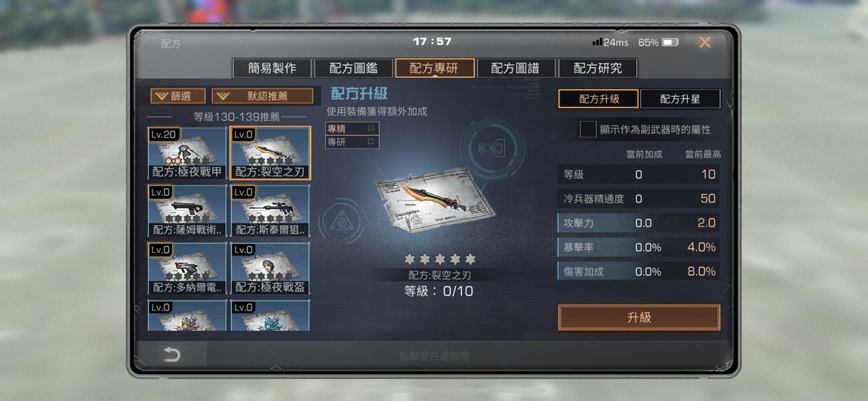868x401 pixels.
Task: Click the circular blueprint icon near the blade
Action: pyautogui.click(x=492, y=149)
